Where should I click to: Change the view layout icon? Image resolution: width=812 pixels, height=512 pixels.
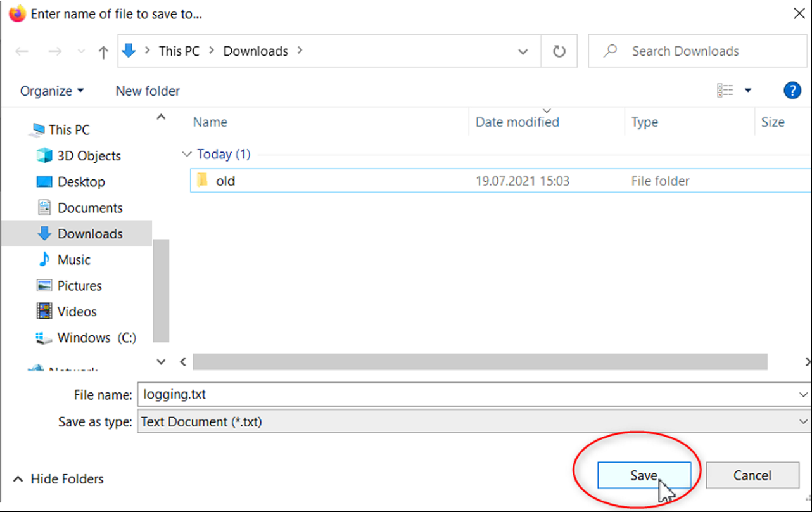[x=725, y=91]
